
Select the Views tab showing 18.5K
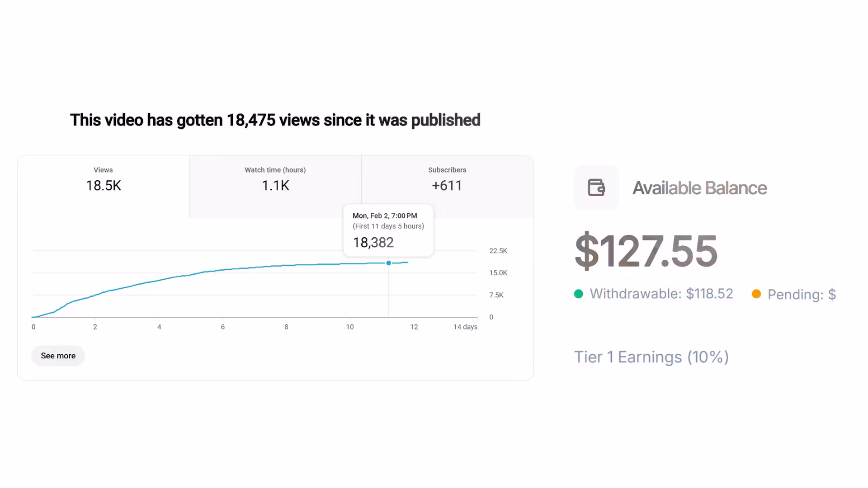click(x=104, y=186)
